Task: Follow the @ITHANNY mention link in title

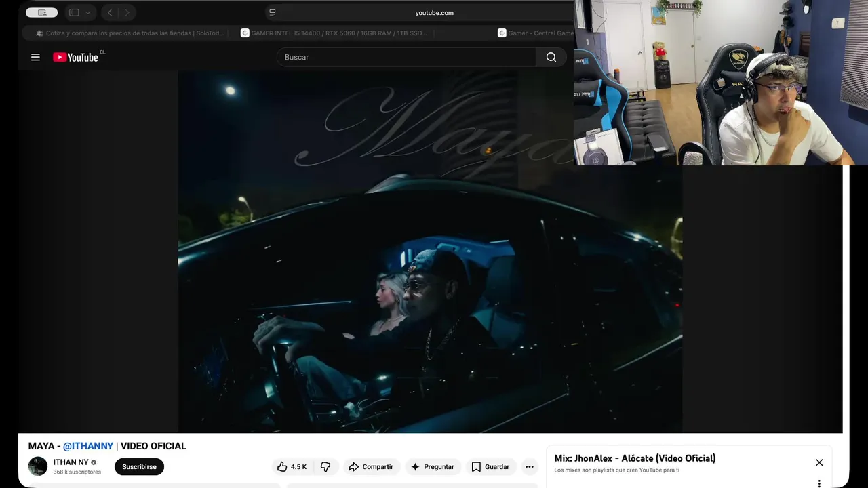Action: pos(88,446)
